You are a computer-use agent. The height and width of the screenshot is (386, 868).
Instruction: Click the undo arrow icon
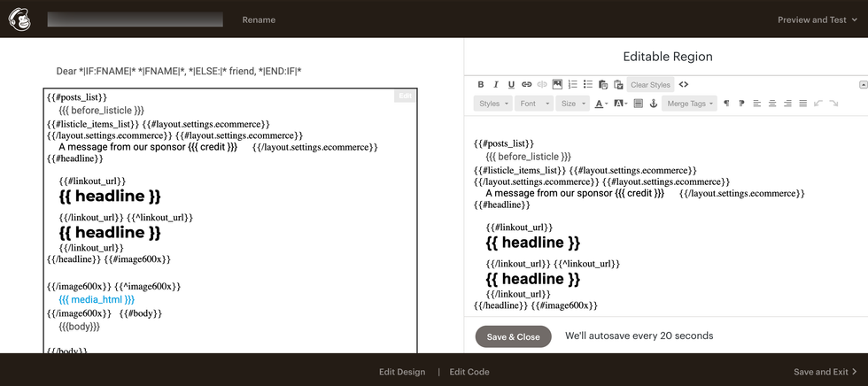click(818, 104)
